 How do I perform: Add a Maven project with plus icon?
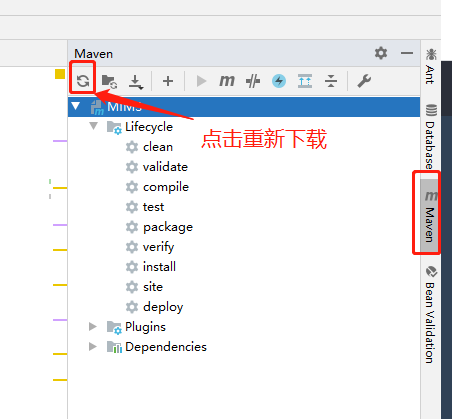[x=168, y=81]
